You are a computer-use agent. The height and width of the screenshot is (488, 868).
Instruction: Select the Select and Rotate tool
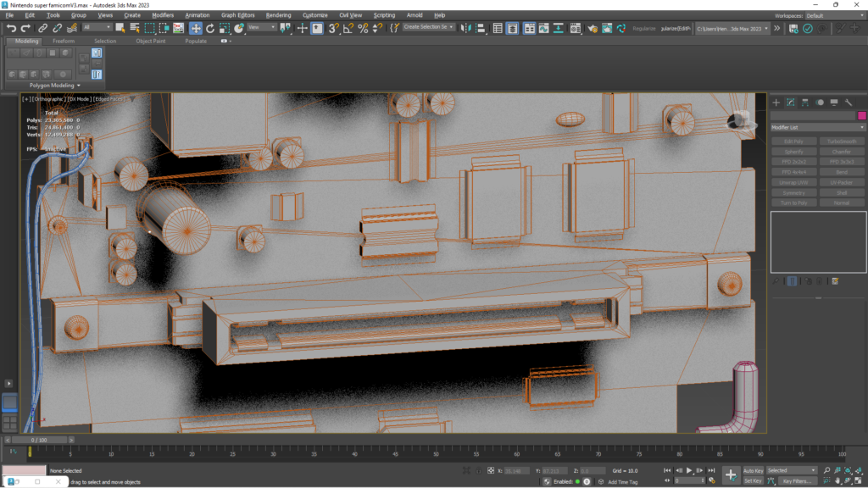[210, 30]
